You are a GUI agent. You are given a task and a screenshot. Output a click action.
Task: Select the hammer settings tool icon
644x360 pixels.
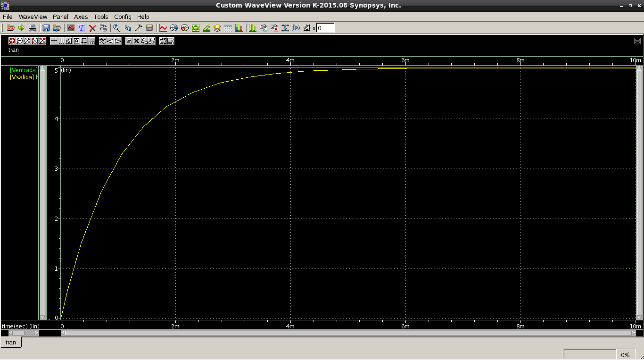click(138, 28)
